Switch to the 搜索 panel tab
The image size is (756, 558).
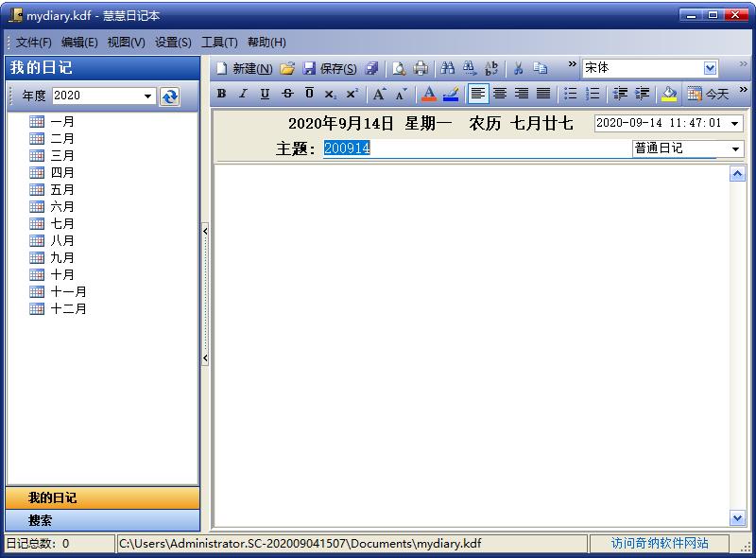102,520
